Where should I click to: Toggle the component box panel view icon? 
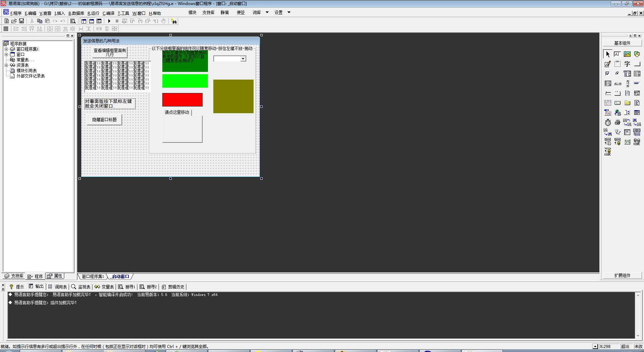pos(99,21)
